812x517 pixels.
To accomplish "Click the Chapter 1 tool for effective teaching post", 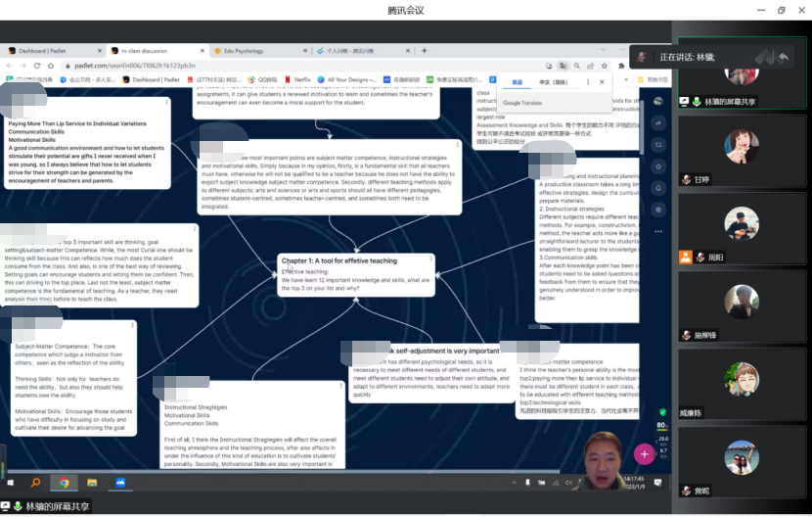I will (x=356, y=273).
